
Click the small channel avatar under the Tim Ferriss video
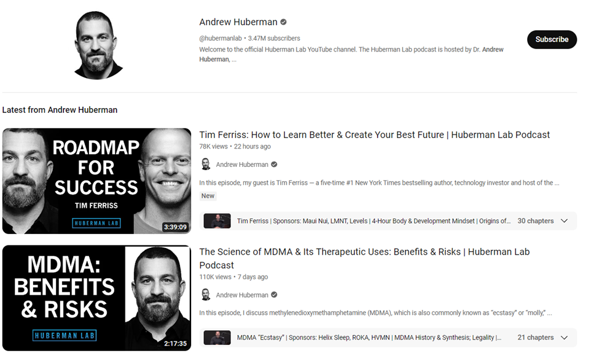[206, 165]
